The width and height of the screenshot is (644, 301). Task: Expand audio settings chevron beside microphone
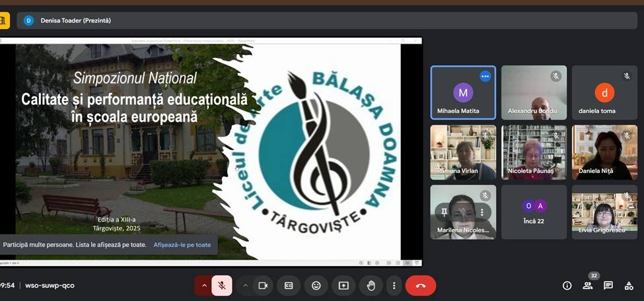pyautogui.click(x=204, y=286)
